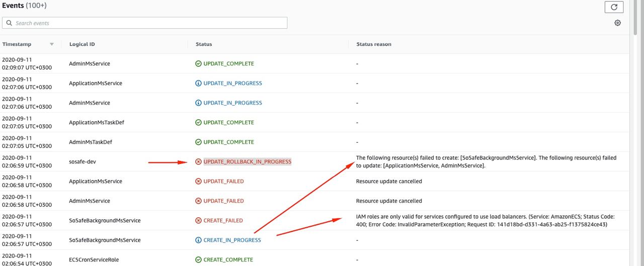The width and height of the screenshot is (644, 266).
Task: Click info icon on 02:07:06 ApplicationMsService row
Action: [x=198, y=83]
